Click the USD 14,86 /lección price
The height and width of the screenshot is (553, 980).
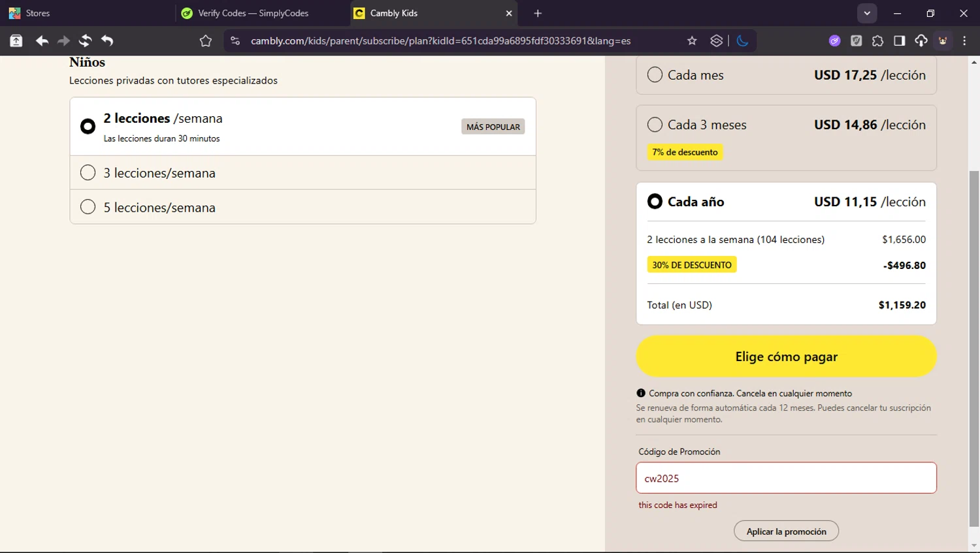[870, 125]
